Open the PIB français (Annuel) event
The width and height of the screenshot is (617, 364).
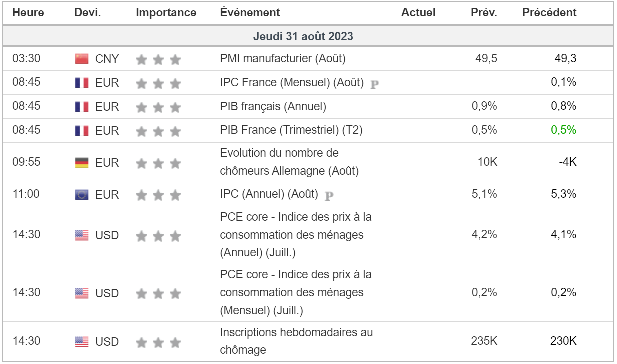(273, 106)
